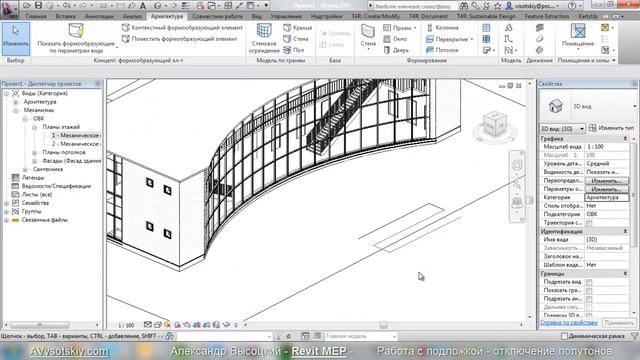The image size is (640, 360).
Task: Select the '2 - Механическое' floor plan
Action: [76, 144]
